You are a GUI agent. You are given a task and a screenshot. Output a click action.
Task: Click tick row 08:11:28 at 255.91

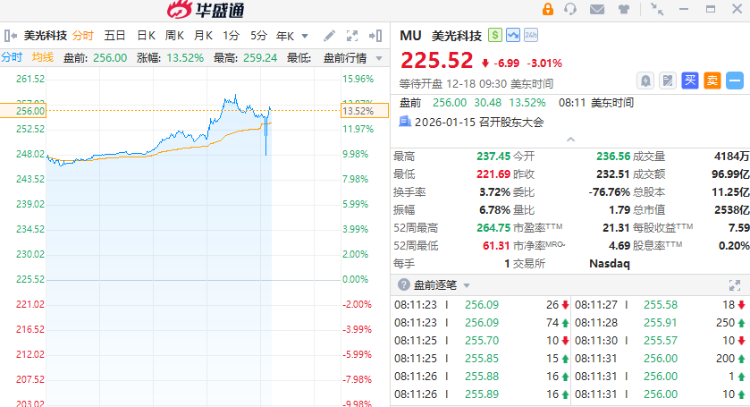point(661,323)
